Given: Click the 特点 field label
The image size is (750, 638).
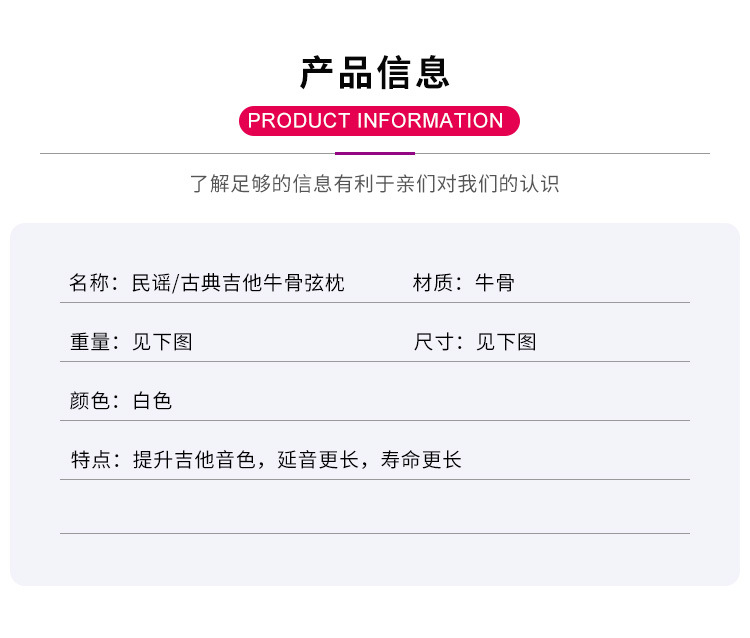Looking at the screenshot, I should (90, 460).
